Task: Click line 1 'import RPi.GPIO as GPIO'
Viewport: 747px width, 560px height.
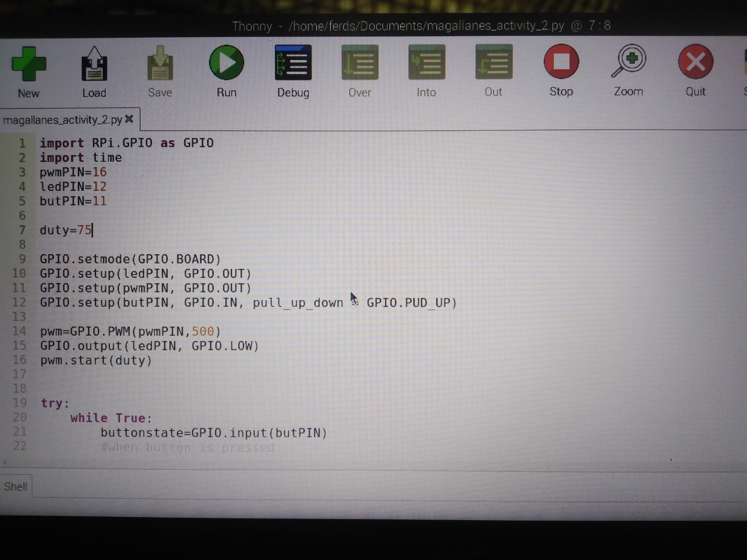Action: pos(127,143)
